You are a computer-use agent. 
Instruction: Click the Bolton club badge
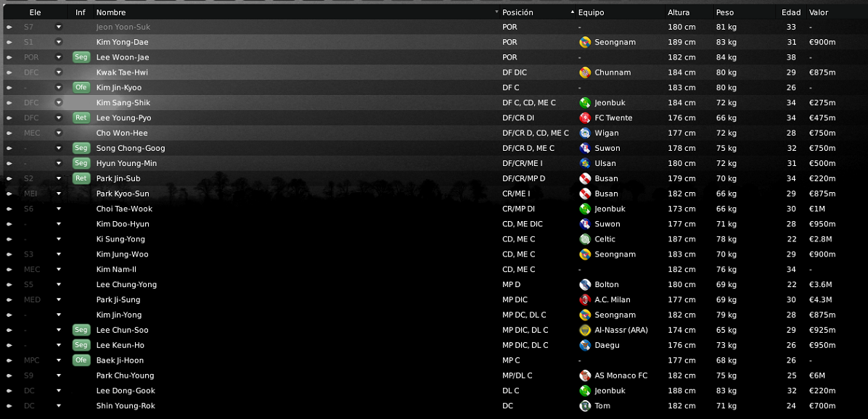pyautogui.click(x=584, y=285)
